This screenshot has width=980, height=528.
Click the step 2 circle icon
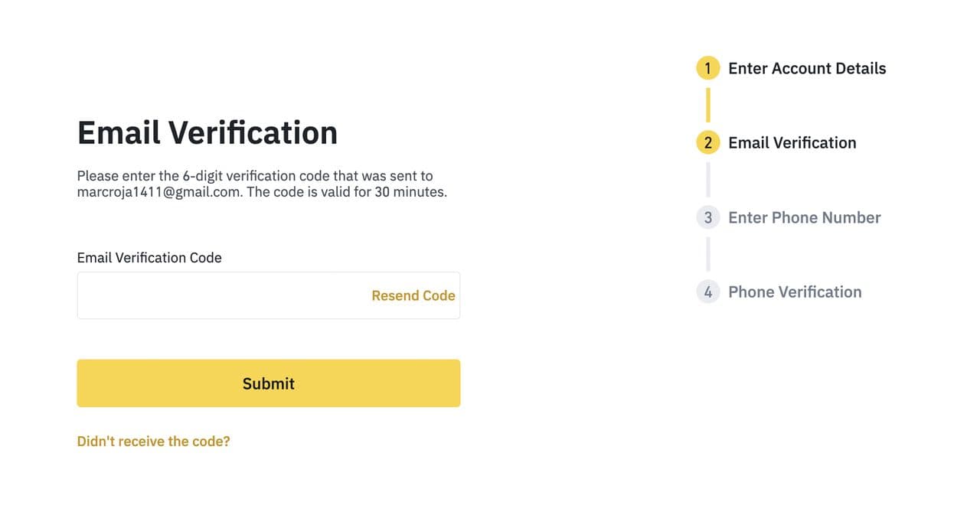707,142
